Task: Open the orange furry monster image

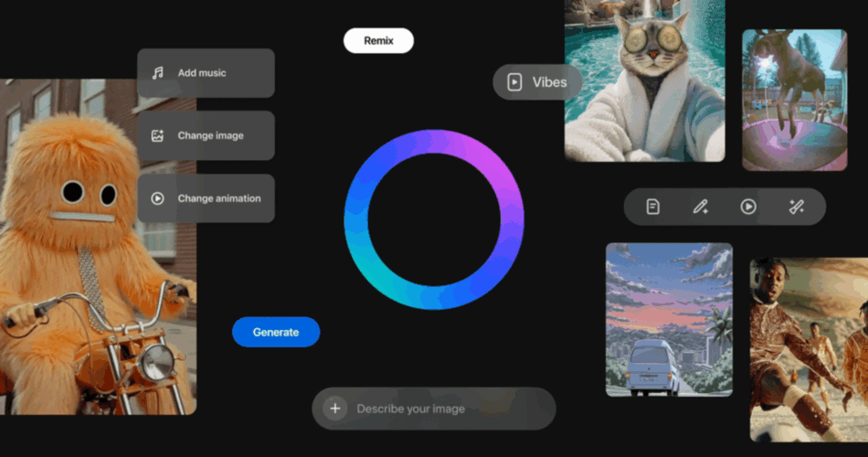Action: coord(98,247)
